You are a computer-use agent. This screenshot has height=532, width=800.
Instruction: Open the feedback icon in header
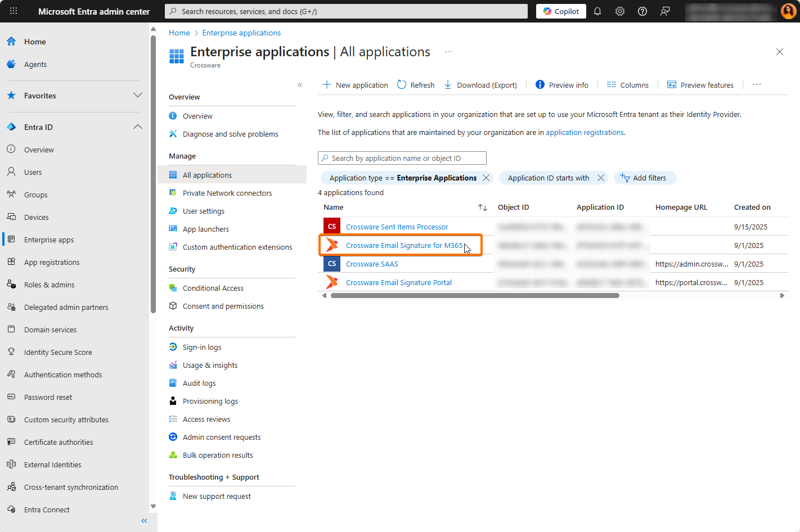tap(665, 11)
